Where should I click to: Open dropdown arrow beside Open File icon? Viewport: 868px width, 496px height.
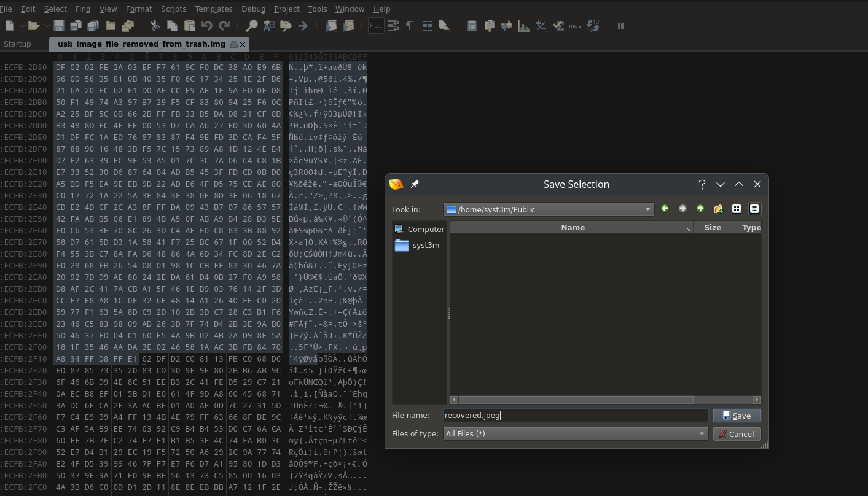pyautogui.click(x=47, y=26)
